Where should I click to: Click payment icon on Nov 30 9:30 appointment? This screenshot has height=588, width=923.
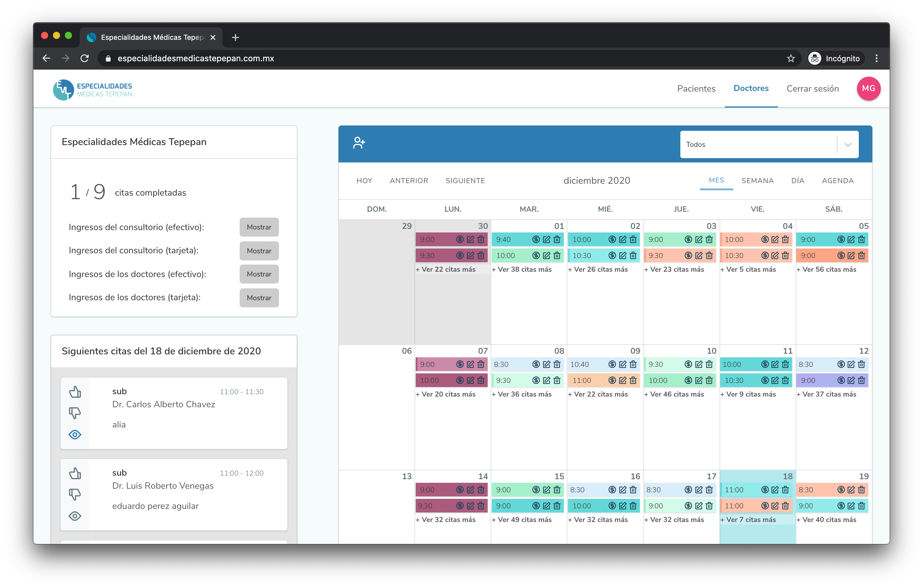[460, 256]
